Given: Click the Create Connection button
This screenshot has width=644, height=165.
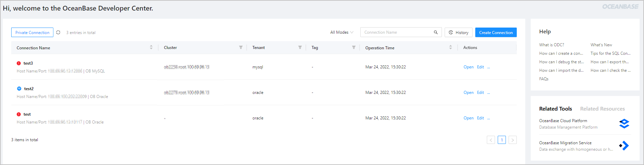Looking at the screenshot, I should (x=496, y=32).
